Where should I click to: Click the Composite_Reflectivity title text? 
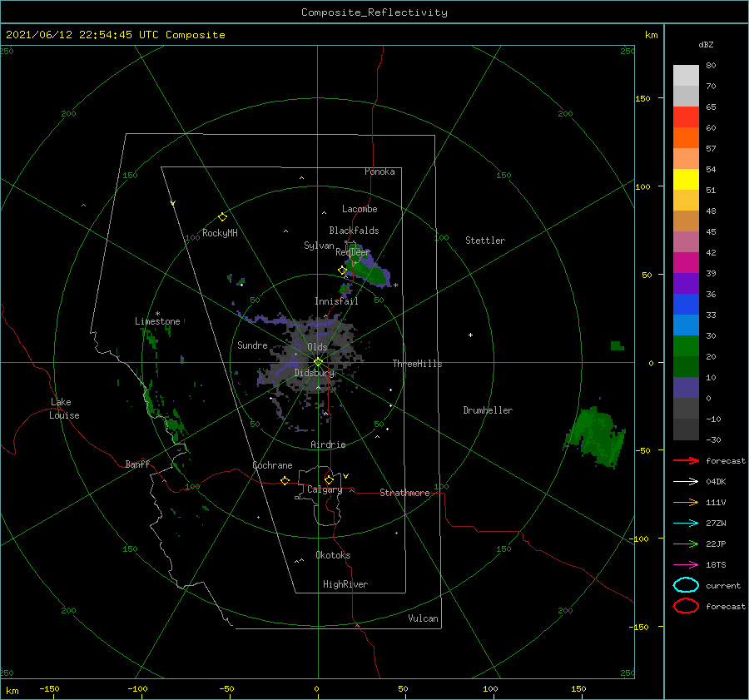pyautogui.click(x=374, y=12)
